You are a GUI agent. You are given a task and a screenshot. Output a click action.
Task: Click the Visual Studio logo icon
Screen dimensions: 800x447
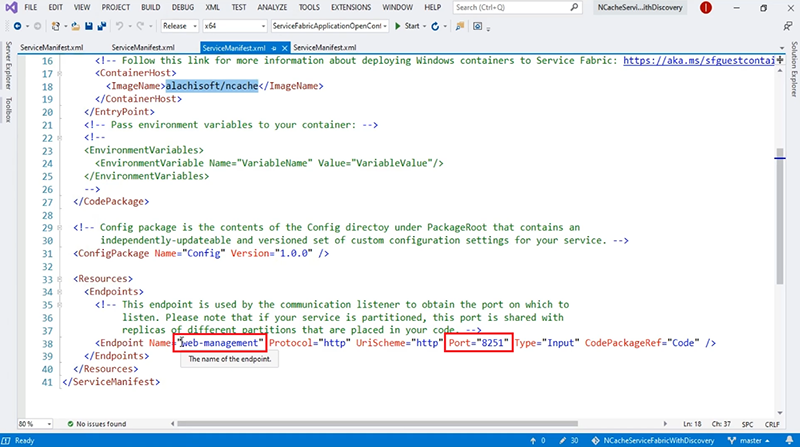pyautogui.click(x=11, y=8)
